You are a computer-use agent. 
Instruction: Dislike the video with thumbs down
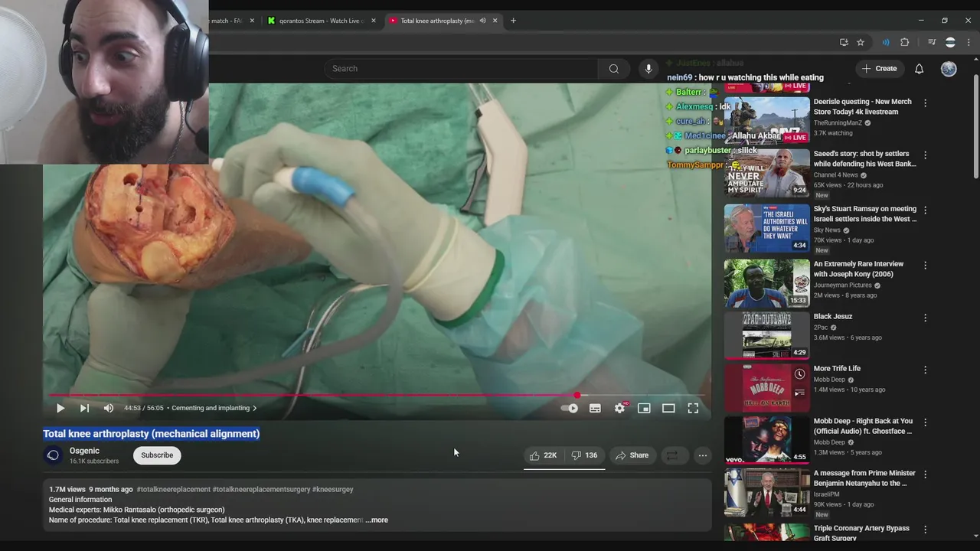pos(585,455)
